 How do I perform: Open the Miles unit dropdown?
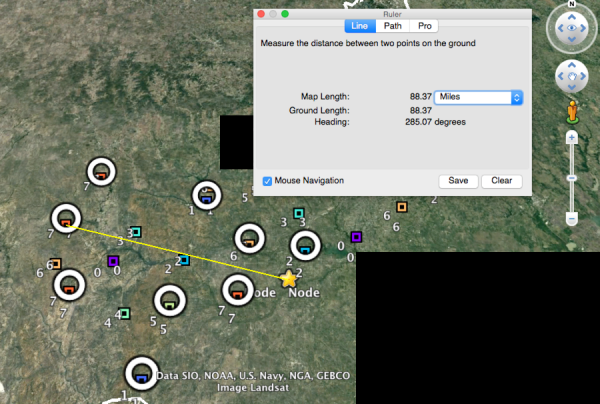[x=479, y=97]
